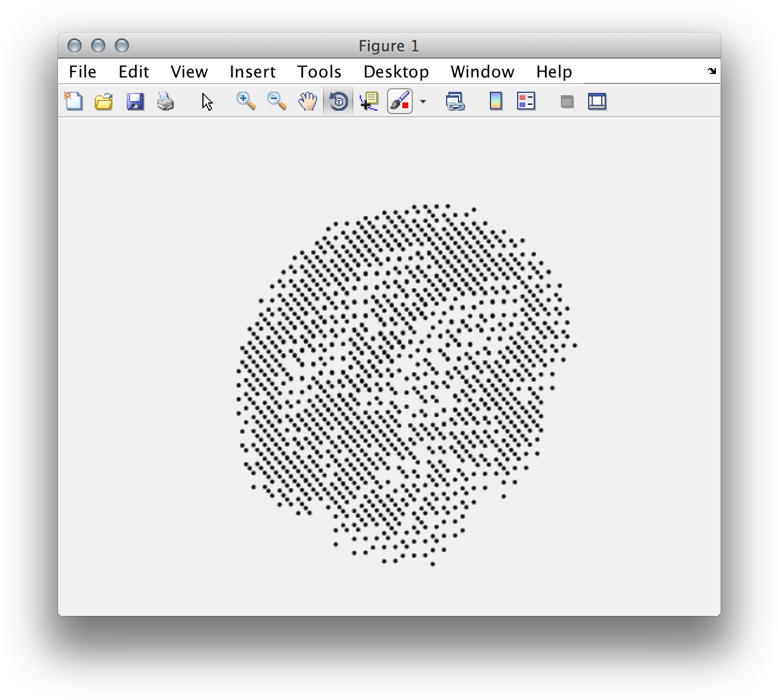Screen dimensions: 778x700
Task: Insert a colorbar from the toolbar
Action: [496, 102]
